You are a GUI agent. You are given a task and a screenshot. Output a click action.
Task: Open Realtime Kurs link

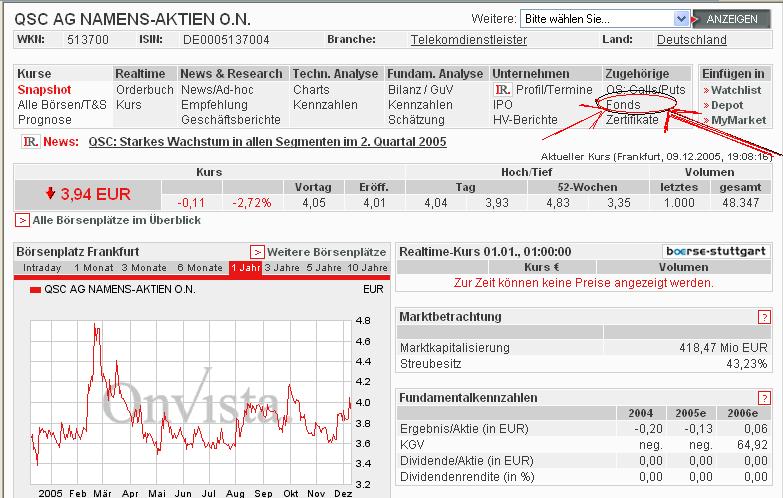click(129, 105)
